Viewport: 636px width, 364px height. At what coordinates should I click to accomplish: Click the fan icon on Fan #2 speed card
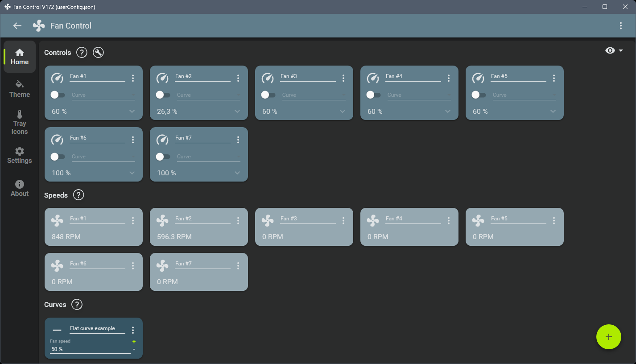(162, 220)
